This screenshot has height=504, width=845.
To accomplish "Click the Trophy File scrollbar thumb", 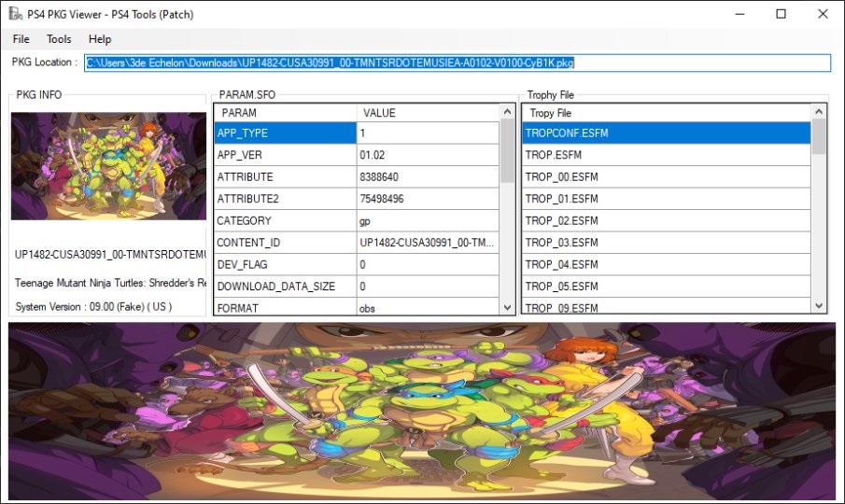I will [819, 137].
